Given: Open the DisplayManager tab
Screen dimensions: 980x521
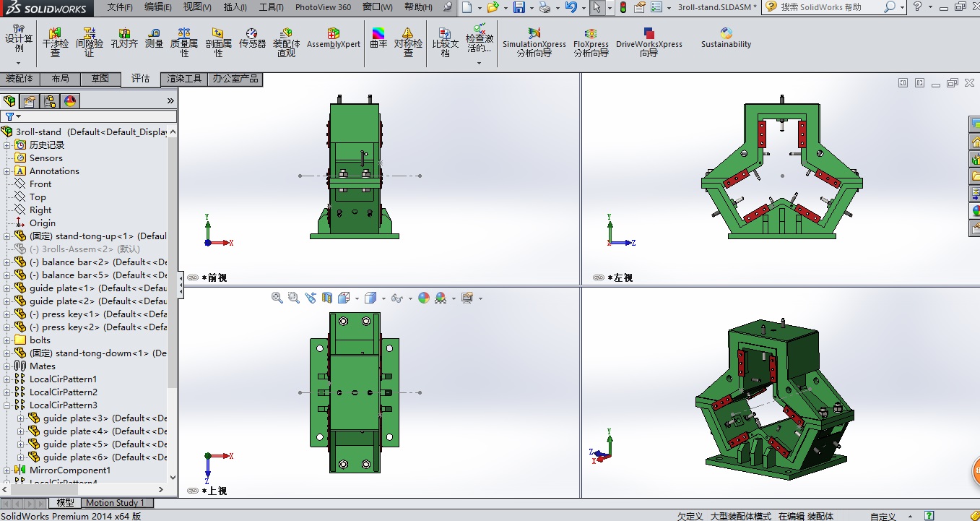Looking at the screenshot, I should point(70,101).
